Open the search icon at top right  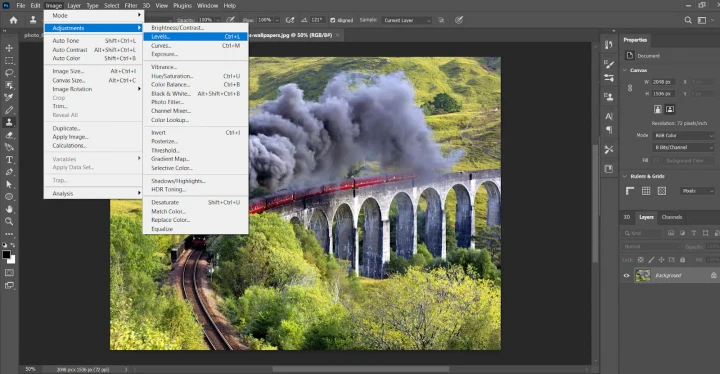688,20
